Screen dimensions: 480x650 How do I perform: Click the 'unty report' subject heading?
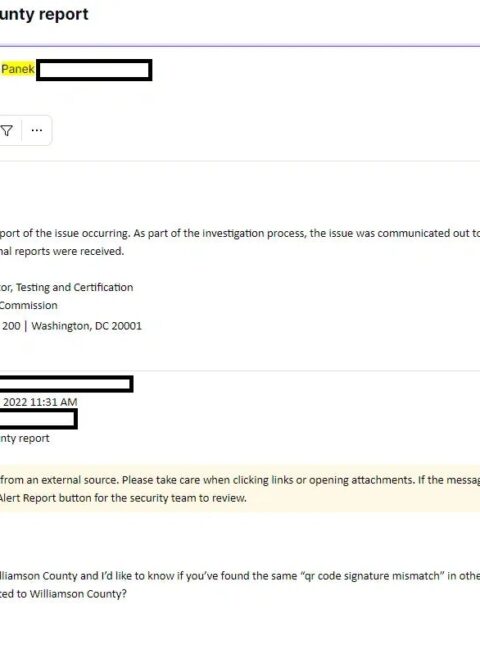coord(44,14)
